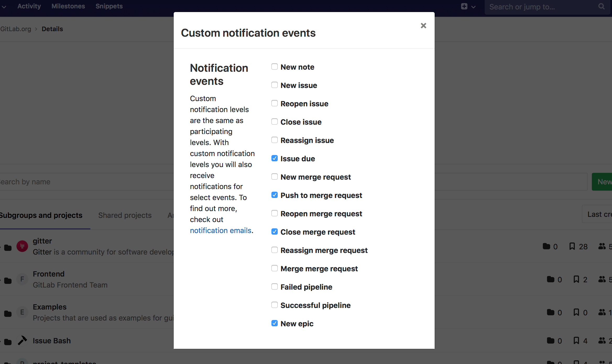Disable the Issue due notification

coord(274,158)
